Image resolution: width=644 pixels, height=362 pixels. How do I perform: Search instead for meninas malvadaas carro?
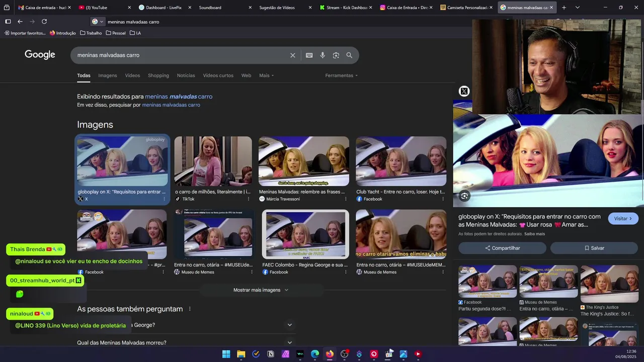point(171,105)
